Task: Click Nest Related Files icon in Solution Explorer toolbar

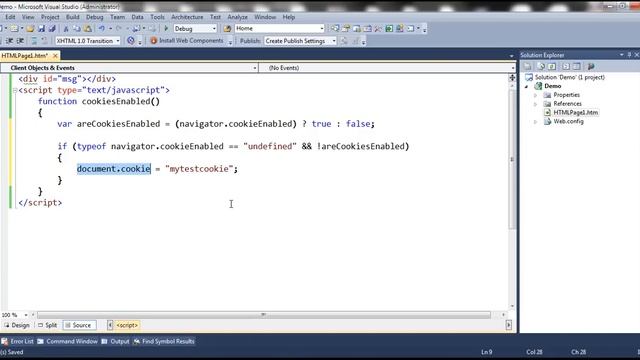Action: click(x=566, y=66)
